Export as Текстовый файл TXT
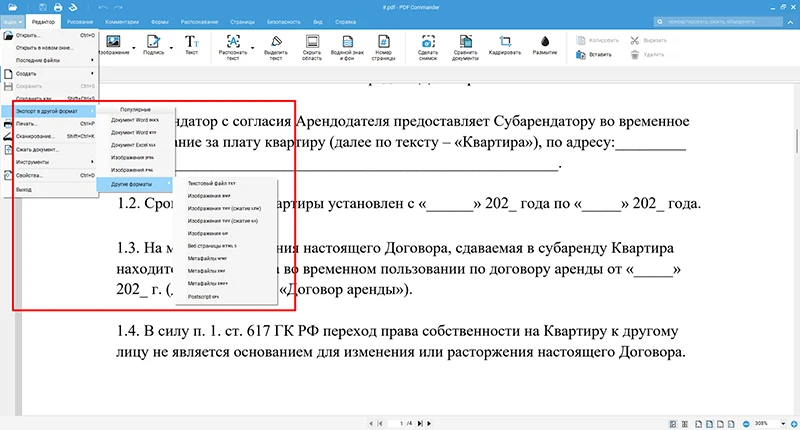The width and height of the screenshot is (800, 430). click(x=226, y=184)
